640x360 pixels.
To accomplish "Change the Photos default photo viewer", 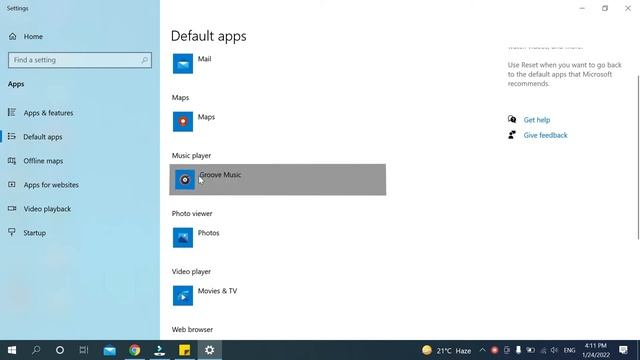I will [278, 238].
